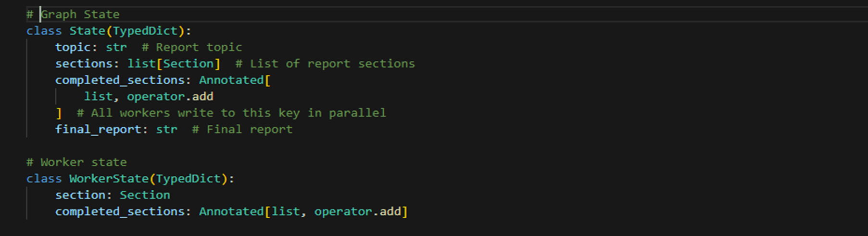Click the '# Graph State' comment line
868x236 pixels.
[73, 14]
